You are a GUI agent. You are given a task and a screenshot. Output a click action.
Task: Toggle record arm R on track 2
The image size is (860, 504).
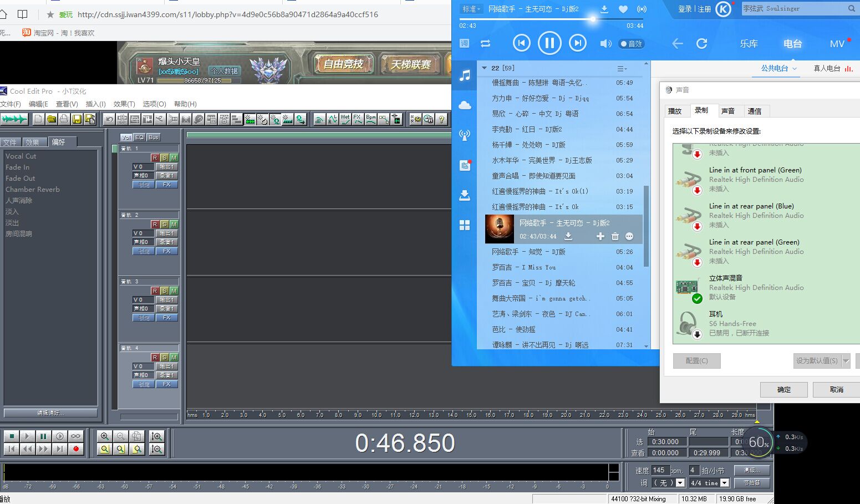pyautogui.click(x=155, y=225)
